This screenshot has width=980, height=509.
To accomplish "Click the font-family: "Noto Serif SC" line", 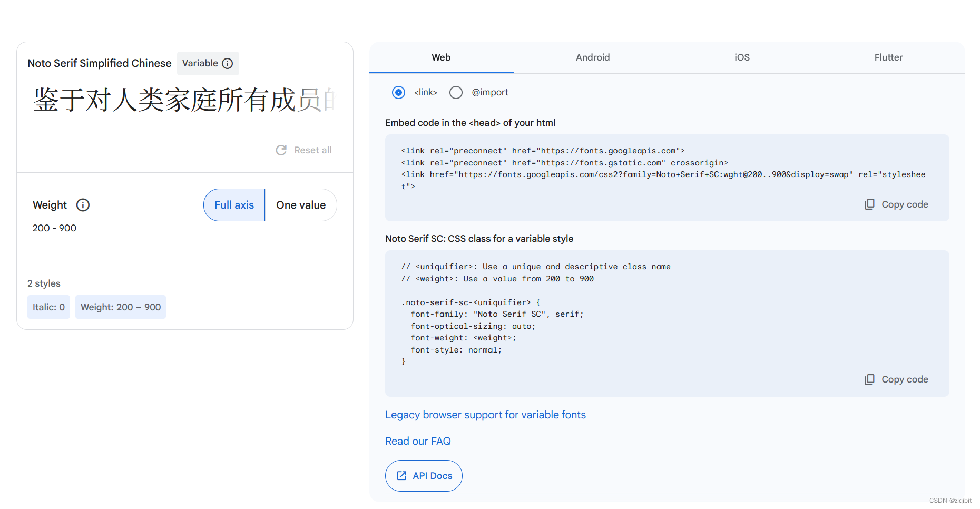I will tap(497, 314).
